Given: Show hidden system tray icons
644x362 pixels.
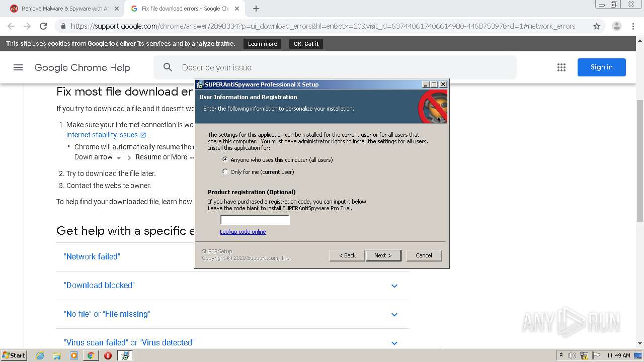Looking at the screenshot, I should point(561,355).
